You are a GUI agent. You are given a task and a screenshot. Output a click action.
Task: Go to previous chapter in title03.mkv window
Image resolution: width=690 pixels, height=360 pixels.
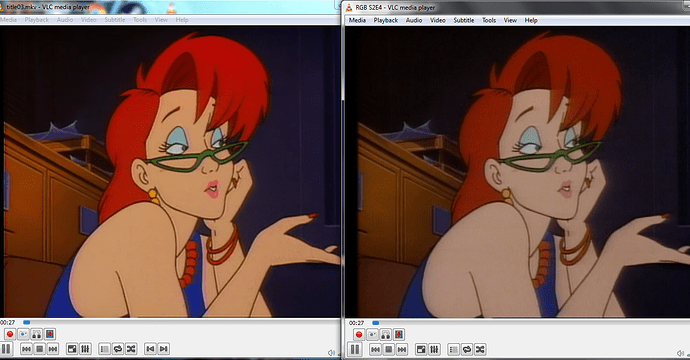[x=150, y=349]
